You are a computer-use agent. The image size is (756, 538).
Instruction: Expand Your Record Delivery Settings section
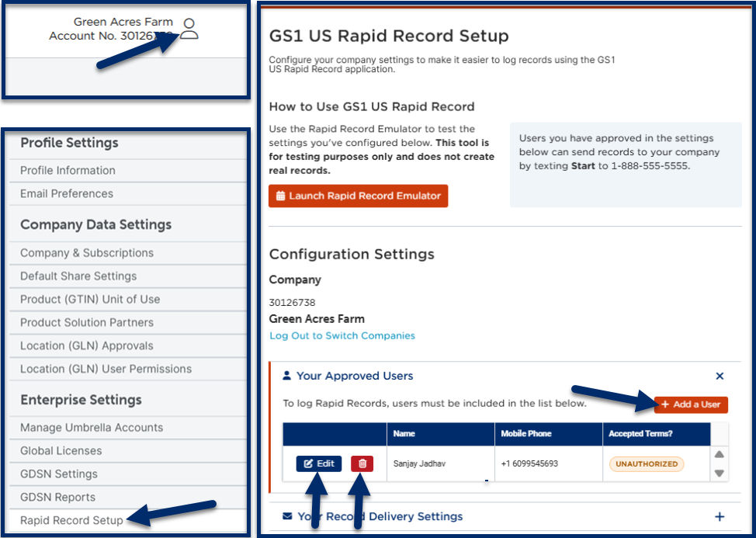tap(720, 517)
